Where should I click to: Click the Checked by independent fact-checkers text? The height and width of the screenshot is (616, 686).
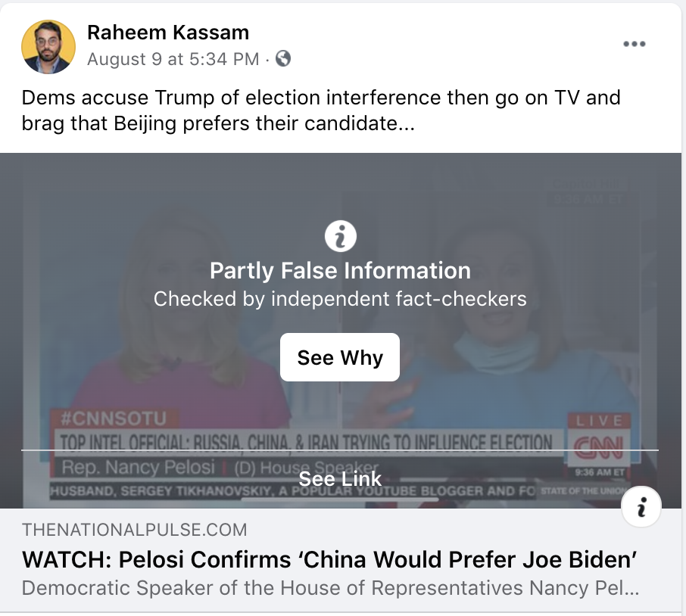click(x=340, y=299)
